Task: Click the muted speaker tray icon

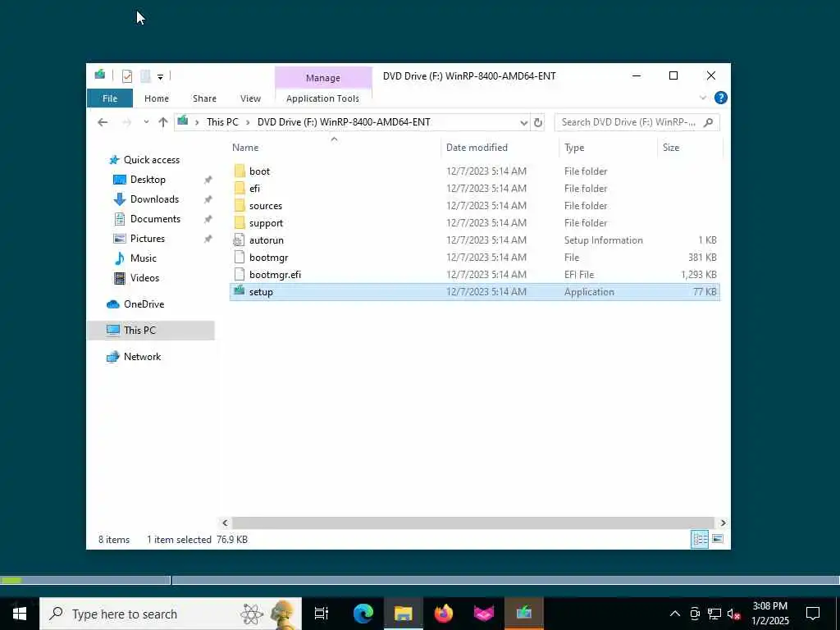Action: point(734,614)
